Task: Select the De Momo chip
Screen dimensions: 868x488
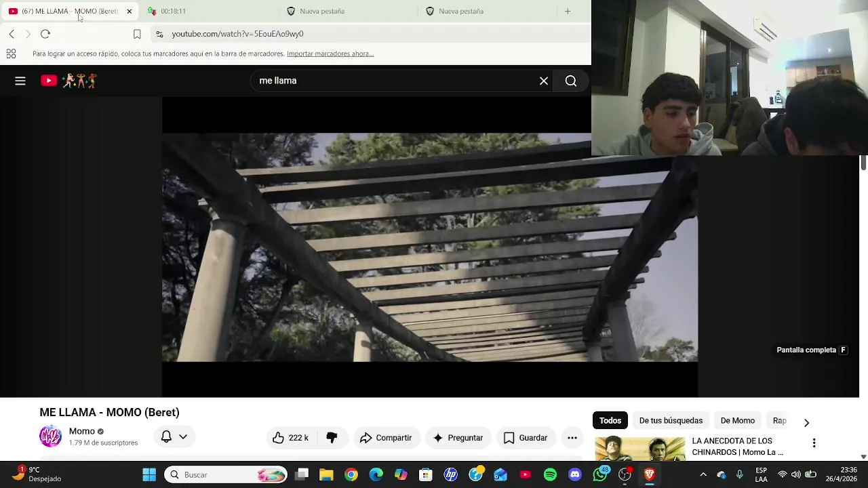Action: click(737, 421)
